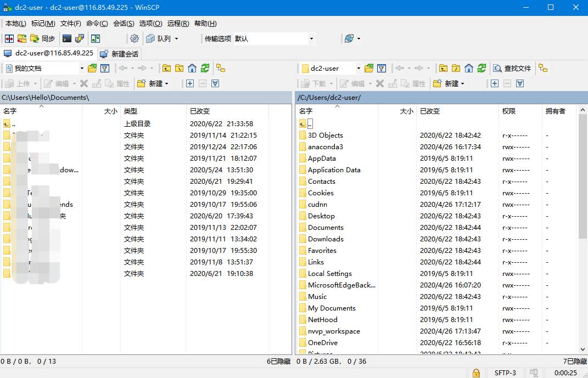The width and height of the screenshot is (588, 378).
Task: Go to parent directory in the local panel
Action: (166, 68)
